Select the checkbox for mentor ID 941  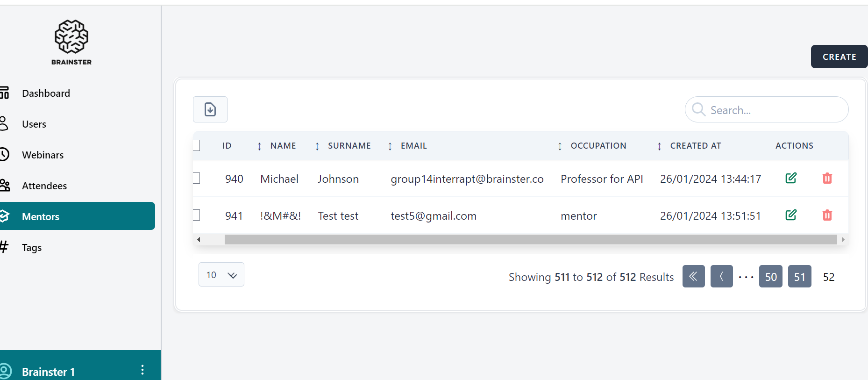coord(197,215)
